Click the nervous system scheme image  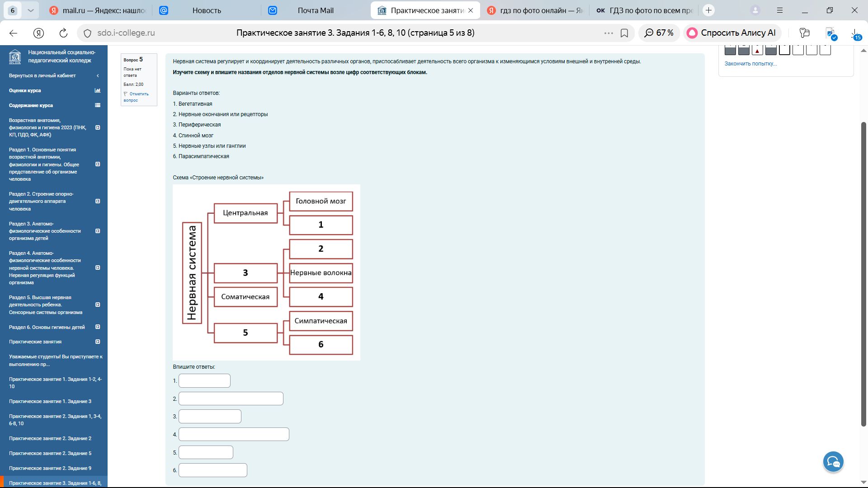pos(266,272)
